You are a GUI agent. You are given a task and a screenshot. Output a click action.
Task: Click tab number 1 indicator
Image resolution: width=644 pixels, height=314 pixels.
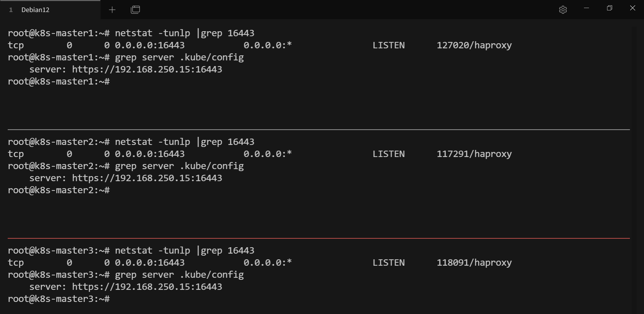point(11,10)
